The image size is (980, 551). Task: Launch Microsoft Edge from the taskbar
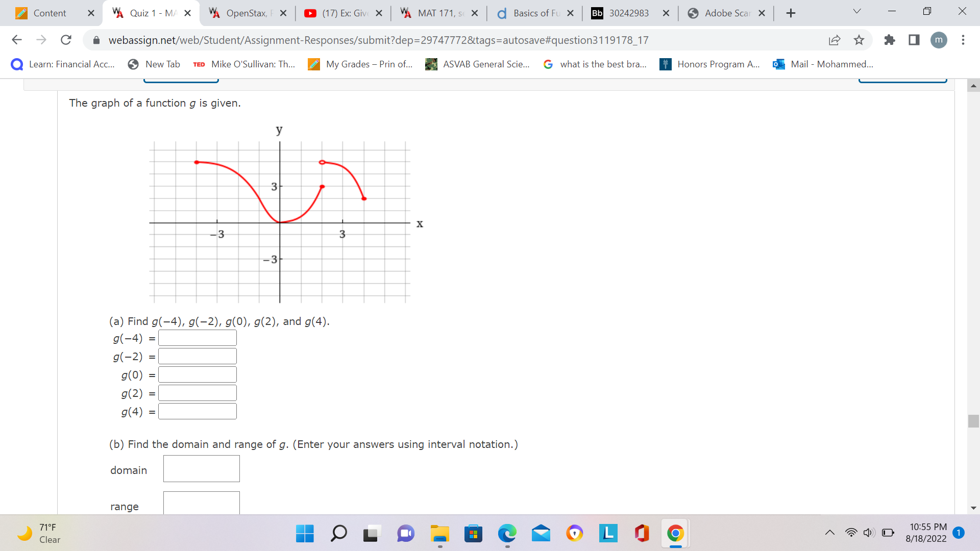[506, 534]
